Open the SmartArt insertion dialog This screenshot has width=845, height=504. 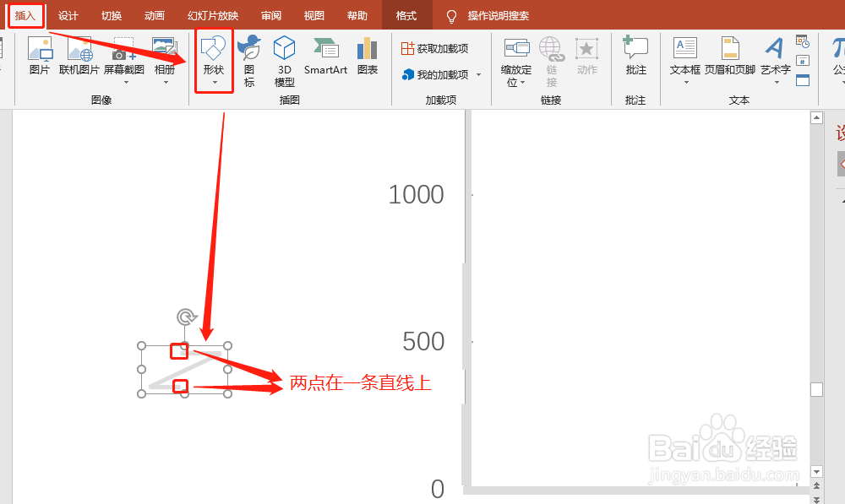coord(325,59)
